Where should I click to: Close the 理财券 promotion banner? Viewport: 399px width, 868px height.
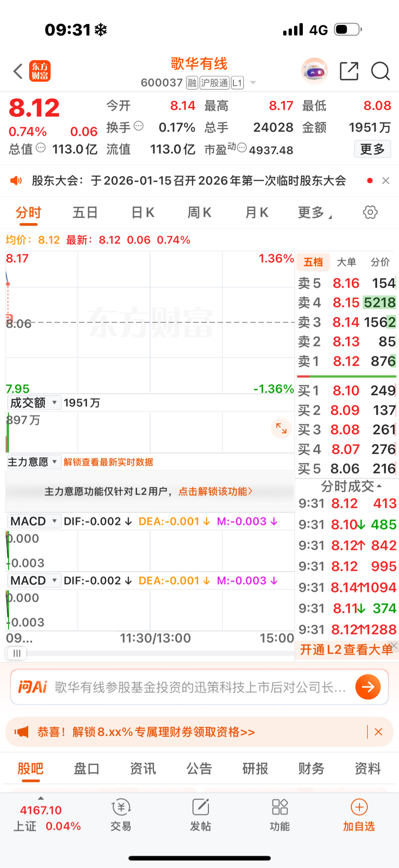[378, 732]
